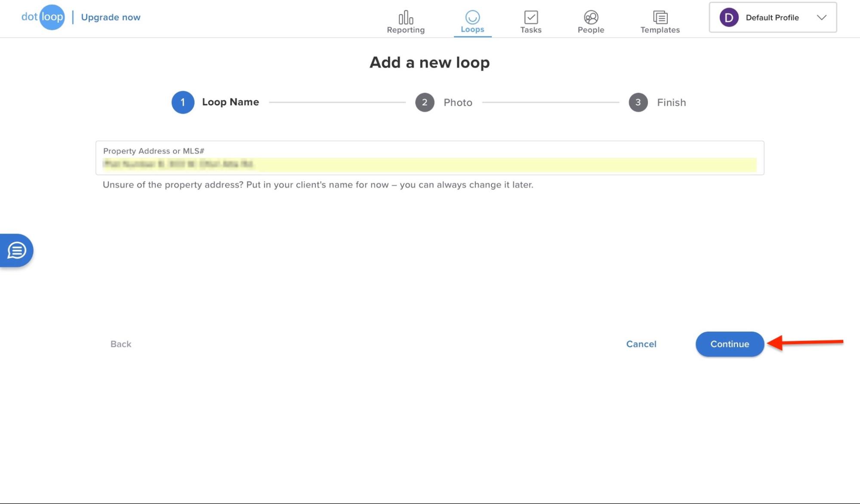Image resolution: width=860 pixels, height=504 pixels.
Task: Click the dotloop logo
Action: pos(43,17)
